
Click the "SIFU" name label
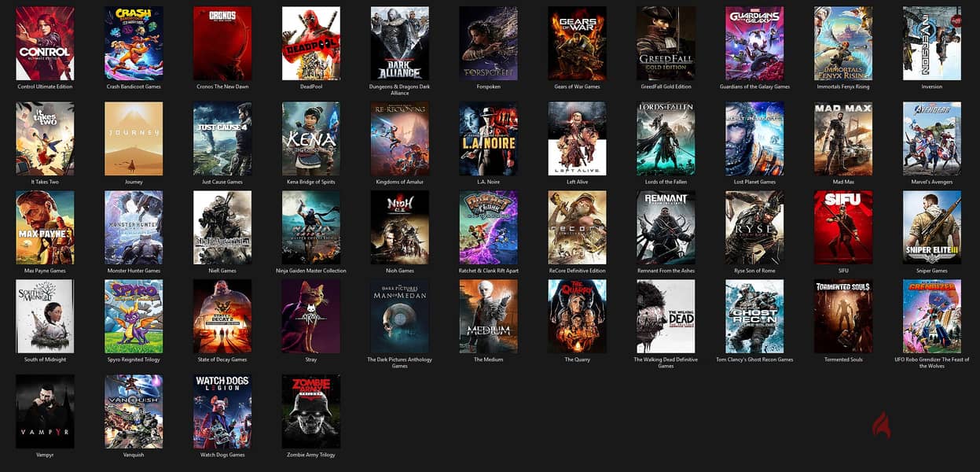(x=843, y=271)
